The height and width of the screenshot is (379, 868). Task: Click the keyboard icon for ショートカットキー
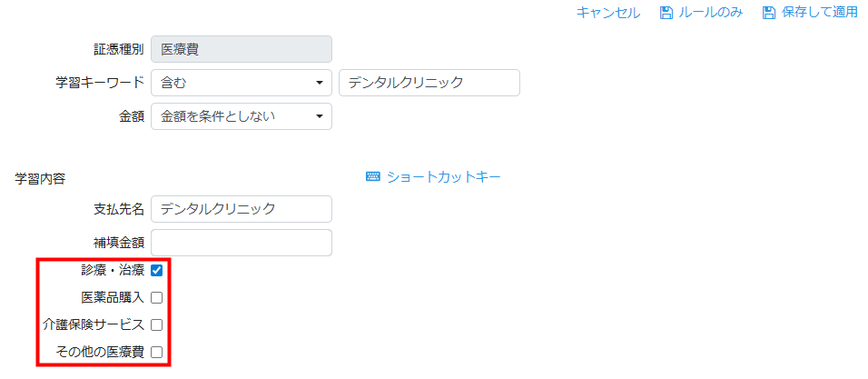pyautogui.click(x=373, y=176)
